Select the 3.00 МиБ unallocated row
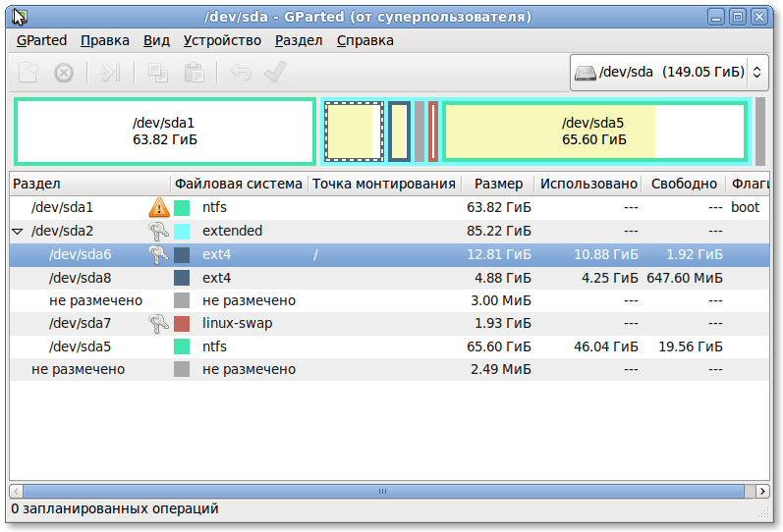 click(389, 300)
